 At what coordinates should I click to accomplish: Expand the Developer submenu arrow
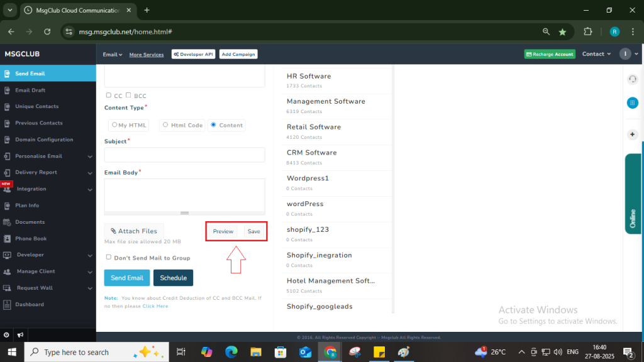pos(90,255)
